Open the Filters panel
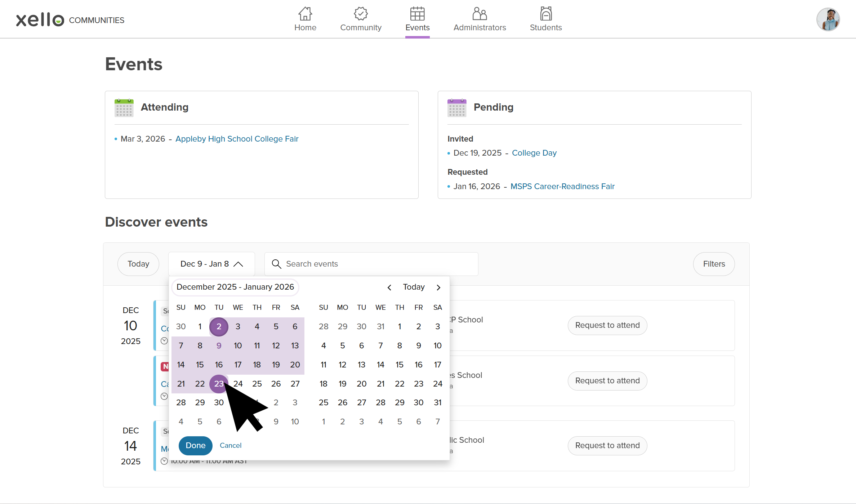Viewport: 856px width, 504px height. click(714, 264)
